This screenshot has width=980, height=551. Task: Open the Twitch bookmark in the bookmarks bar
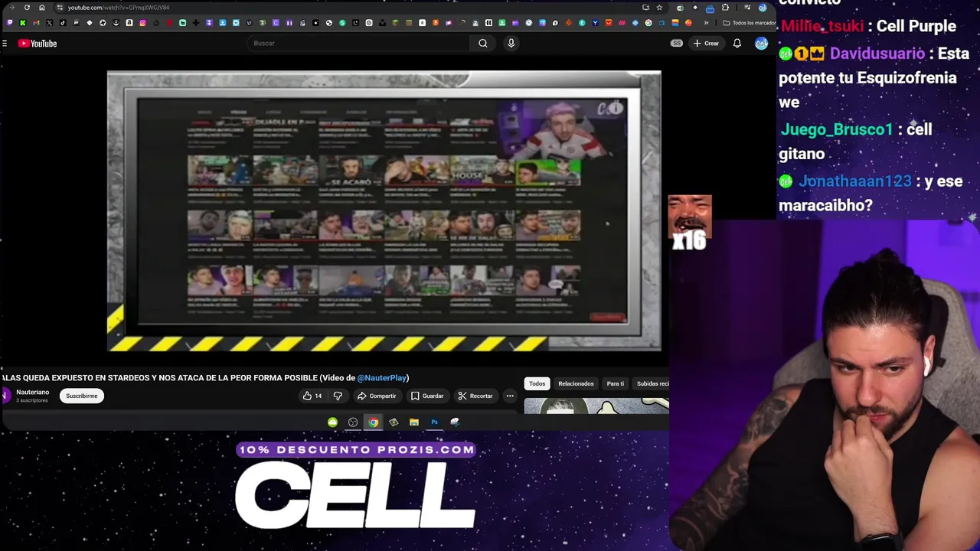coord(9,23)
